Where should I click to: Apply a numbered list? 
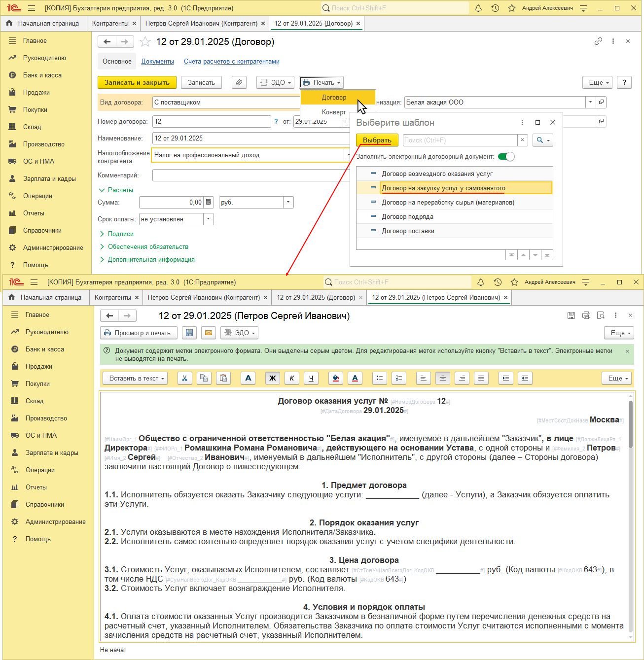coord(398,378)
